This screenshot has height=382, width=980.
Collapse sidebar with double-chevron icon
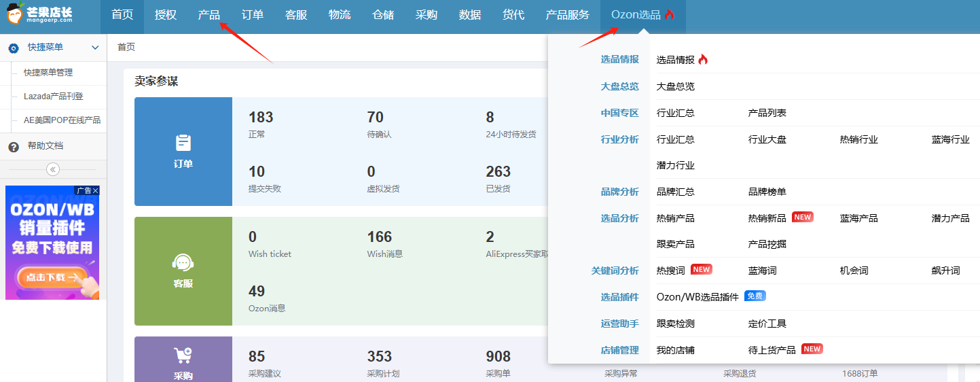[53, 169]
